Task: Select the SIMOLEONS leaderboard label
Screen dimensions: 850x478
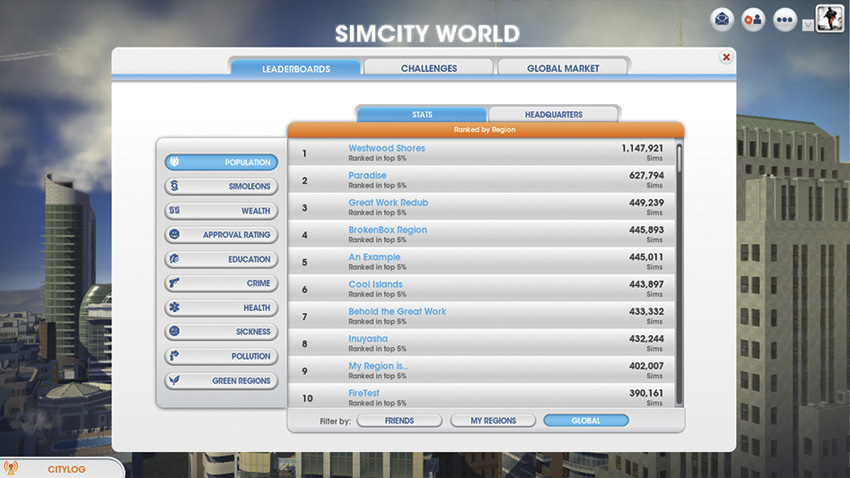Action: point(249,186)
